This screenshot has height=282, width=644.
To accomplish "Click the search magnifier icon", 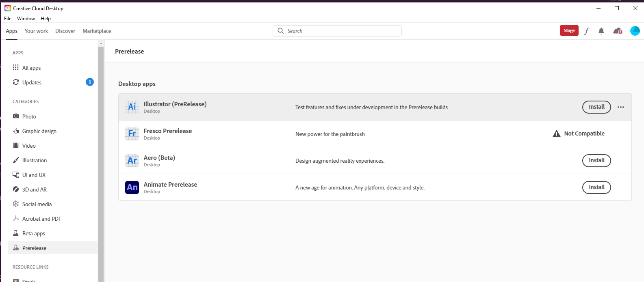I will pyautogui.click(x=280, y=31).
